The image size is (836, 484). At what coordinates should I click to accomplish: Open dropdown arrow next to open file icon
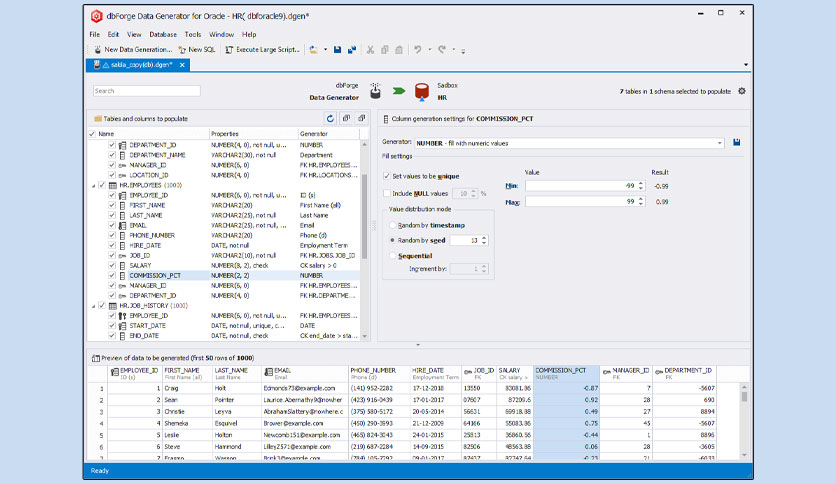[x=325, y=50]
